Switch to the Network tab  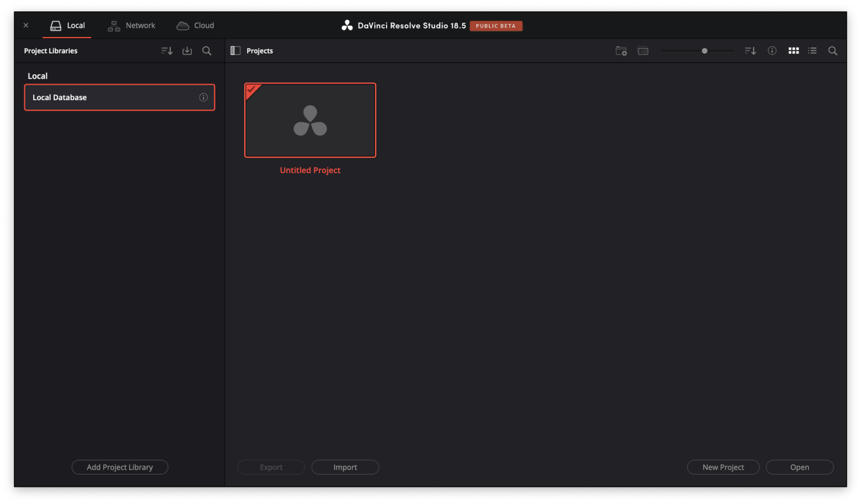click(x=131, y=25)
